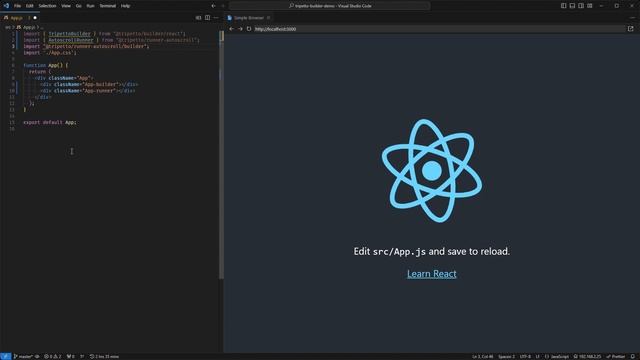Open the Selection menu
This screenshot has width=640, height=360.
(x=47, y=6)
